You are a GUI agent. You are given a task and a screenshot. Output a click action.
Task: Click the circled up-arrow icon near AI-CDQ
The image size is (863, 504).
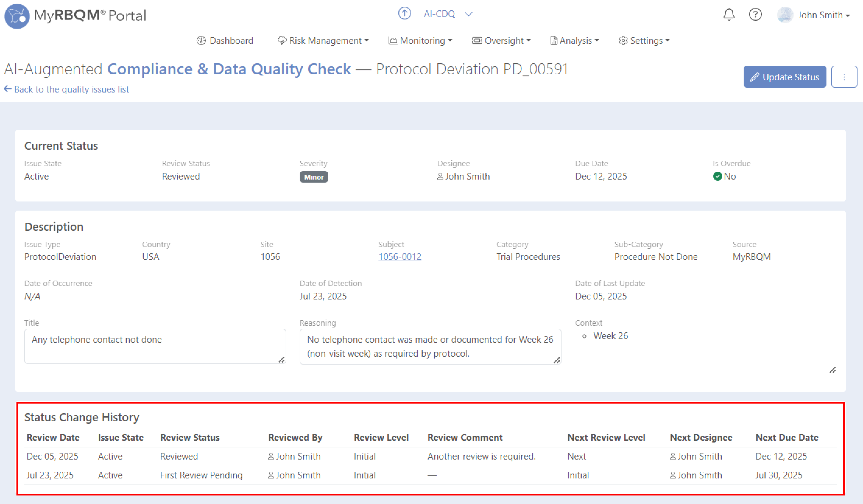pyautogui.click(x=404, y=14)
